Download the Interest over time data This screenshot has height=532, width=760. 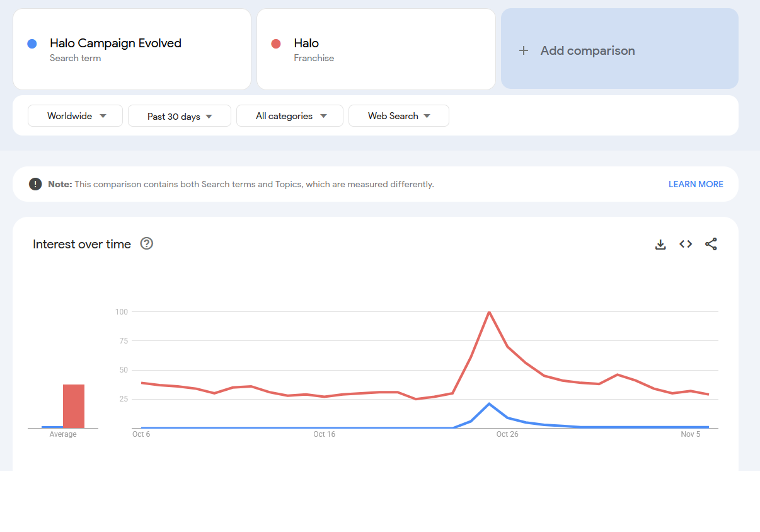(x=660, y=245)
